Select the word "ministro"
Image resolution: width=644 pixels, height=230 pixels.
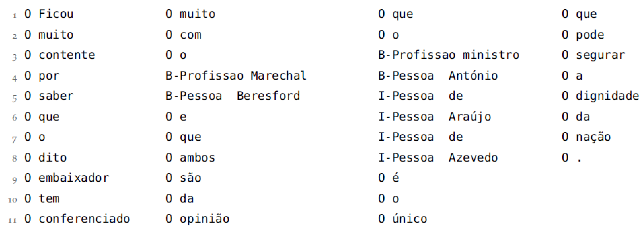(491, 55)
